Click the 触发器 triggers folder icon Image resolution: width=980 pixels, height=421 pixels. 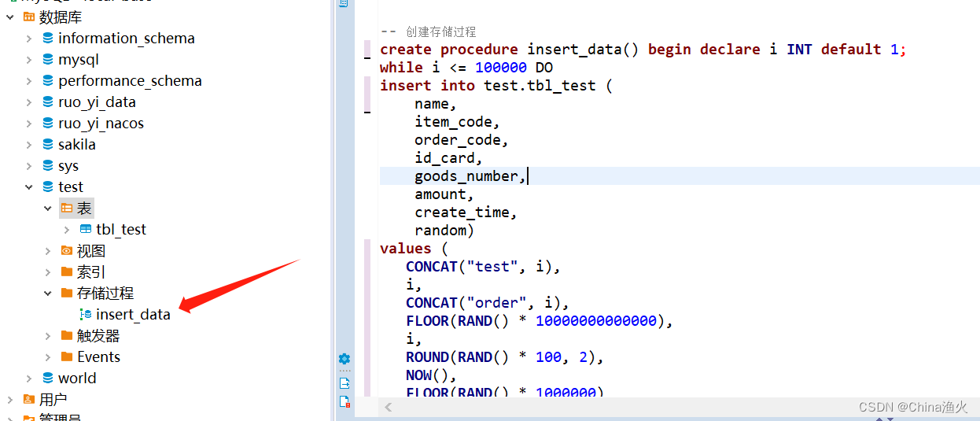click(67, 335)
